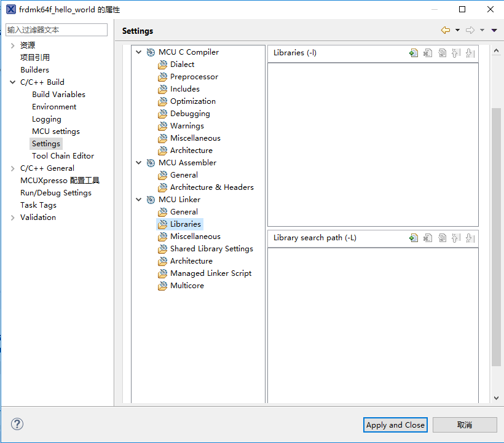Click Move Up icon in Libraries (-l) toolbar

click(456, 53)
